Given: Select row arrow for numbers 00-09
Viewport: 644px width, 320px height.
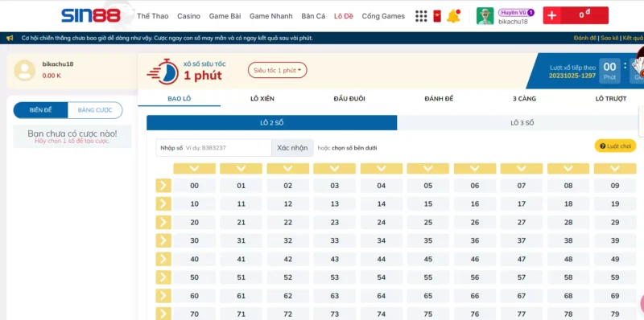Looking at the screenshot, I should (x=163, y=186).
